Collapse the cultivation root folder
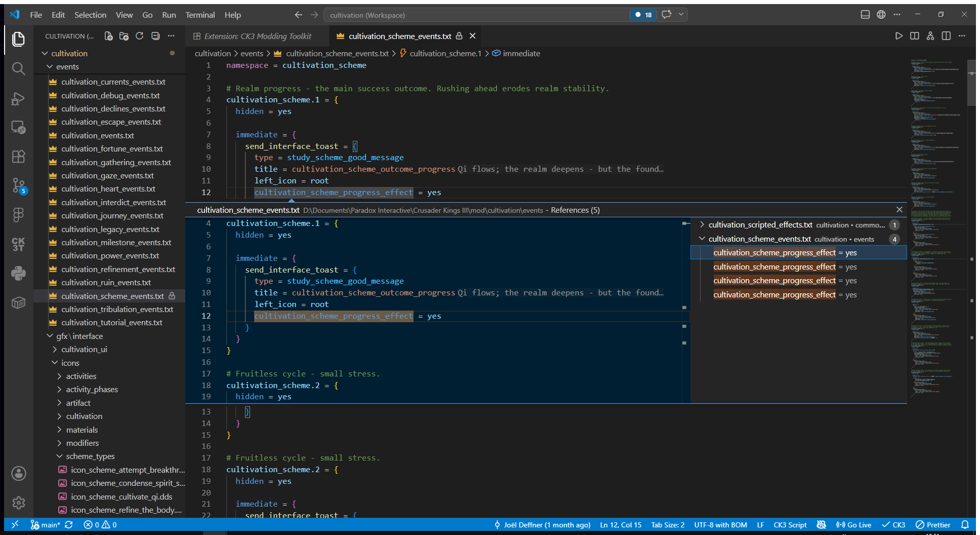This screenshot has height=535, width=980. [x=45, y=53]
